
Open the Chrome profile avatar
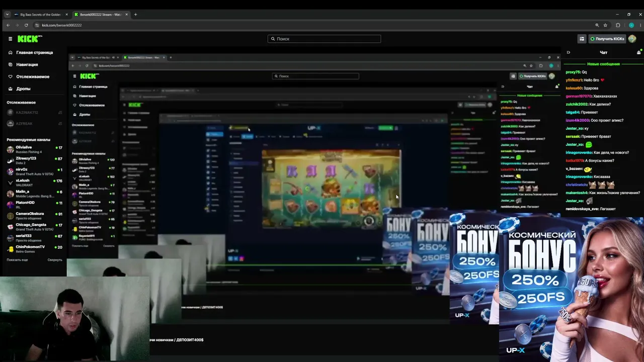pos(631,25)
